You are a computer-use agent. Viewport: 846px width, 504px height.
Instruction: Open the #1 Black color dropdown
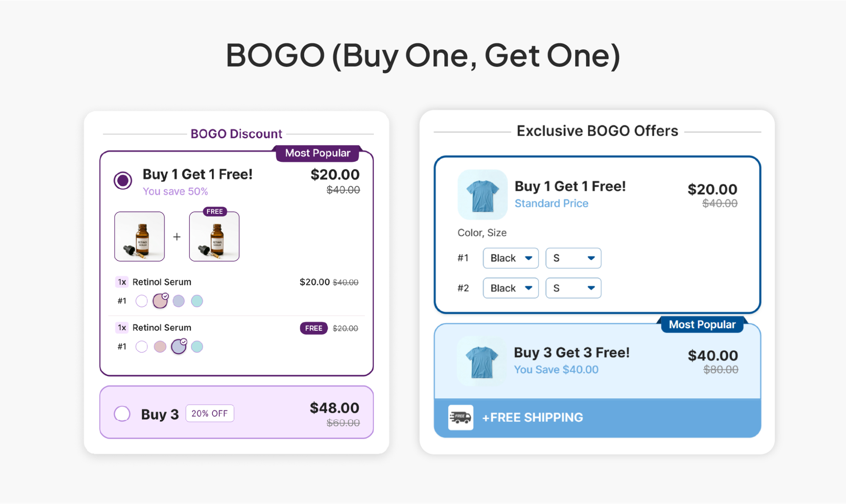pyautogui.click(x=511, y=258)
